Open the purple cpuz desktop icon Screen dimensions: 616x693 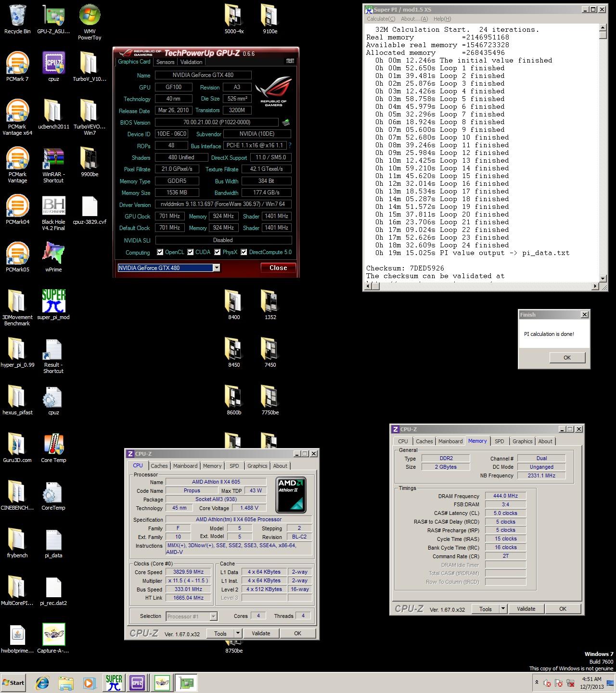(x=53, y=67)
